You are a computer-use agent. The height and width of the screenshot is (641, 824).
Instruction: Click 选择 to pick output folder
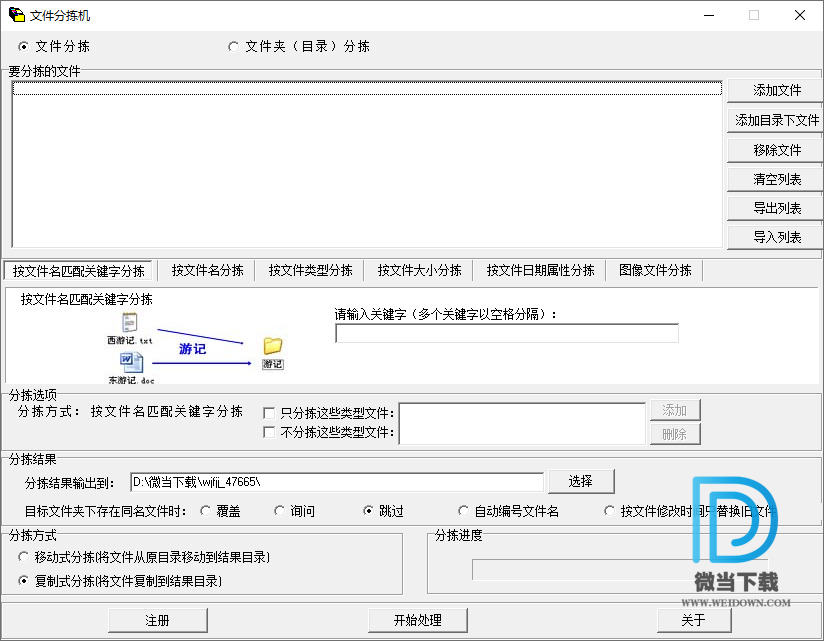[581, 481]
